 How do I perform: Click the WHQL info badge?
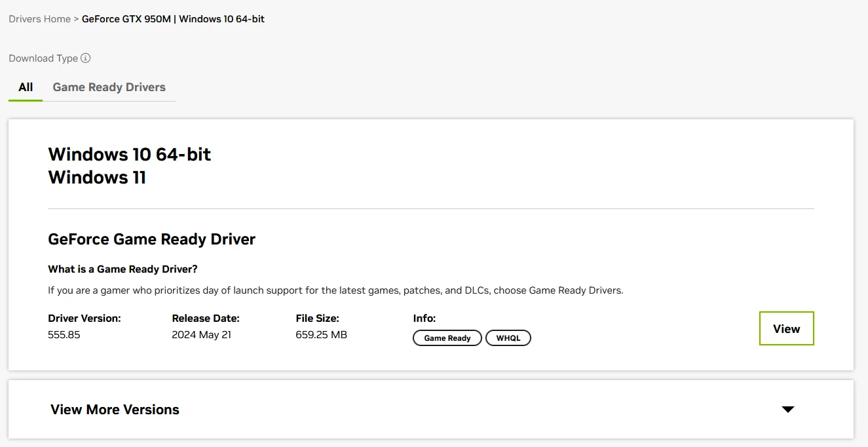coord(508,338)
